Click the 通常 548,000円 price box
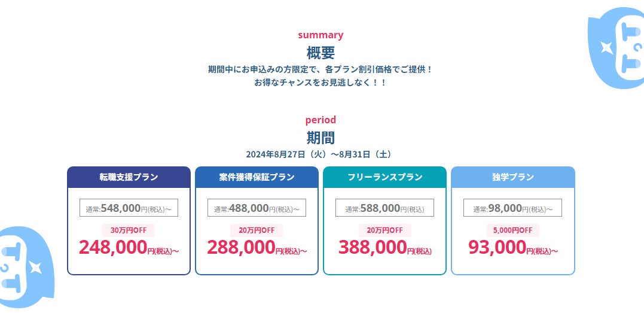 click(129, 208)
